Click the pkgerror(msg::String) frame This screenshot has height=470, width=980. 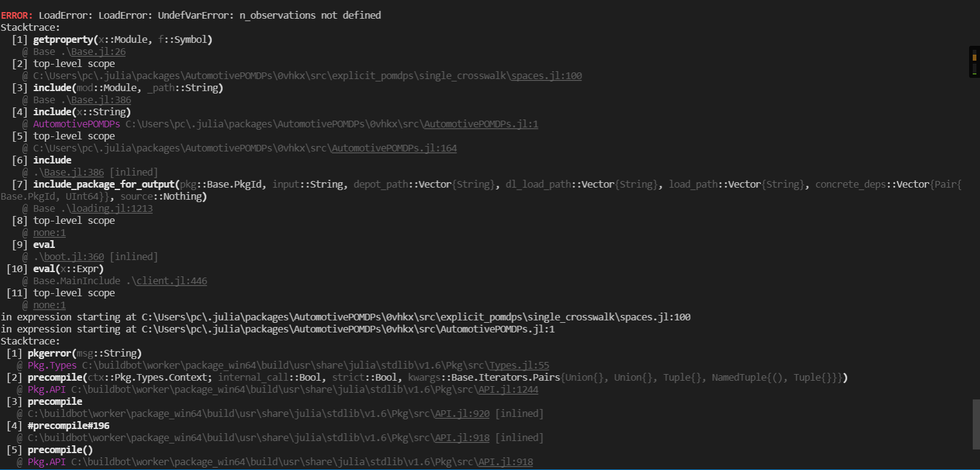tap(85, 354)
